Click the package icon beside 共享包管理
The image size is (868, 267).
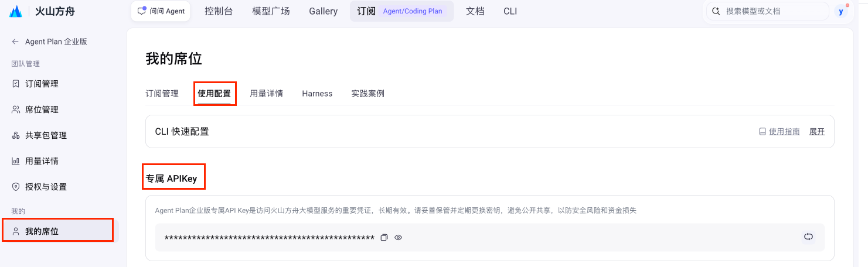pos(16,135)
